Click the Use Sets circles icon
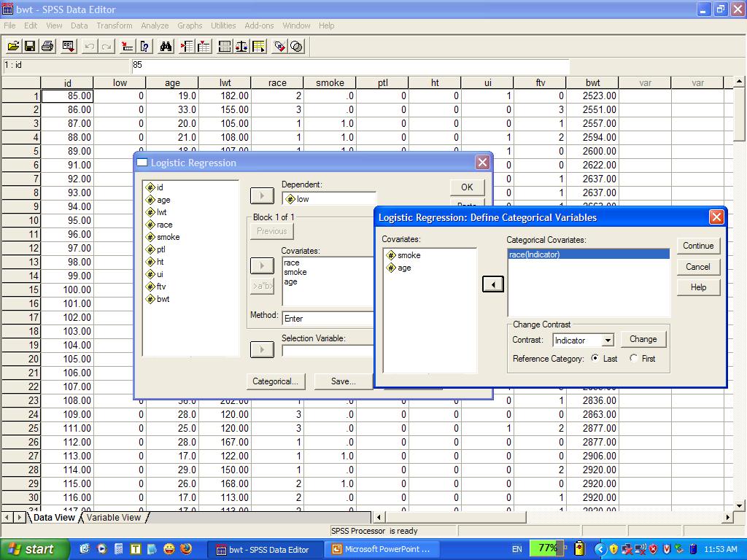Image resolution: width=747 pixels, height=560 pixels. tap(296, 46)
